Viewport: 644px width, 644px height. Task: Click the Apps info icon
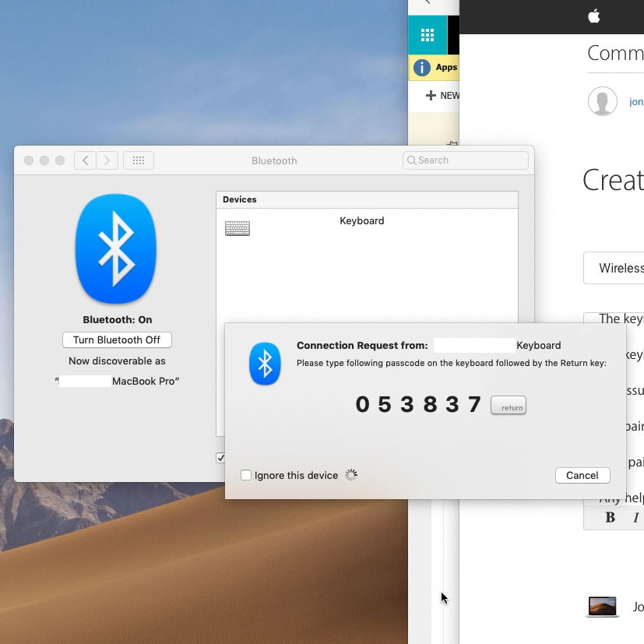(422, 68)
